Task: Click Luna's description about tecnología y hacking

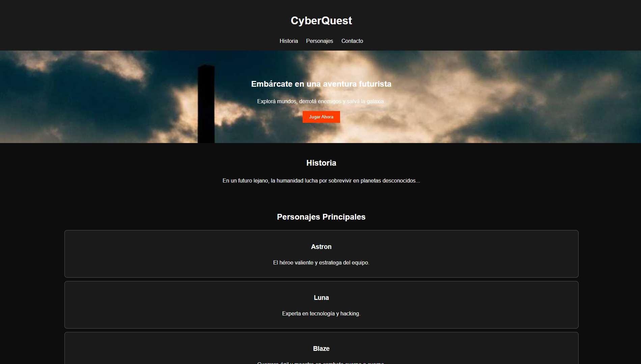Action: click(321, 313)
